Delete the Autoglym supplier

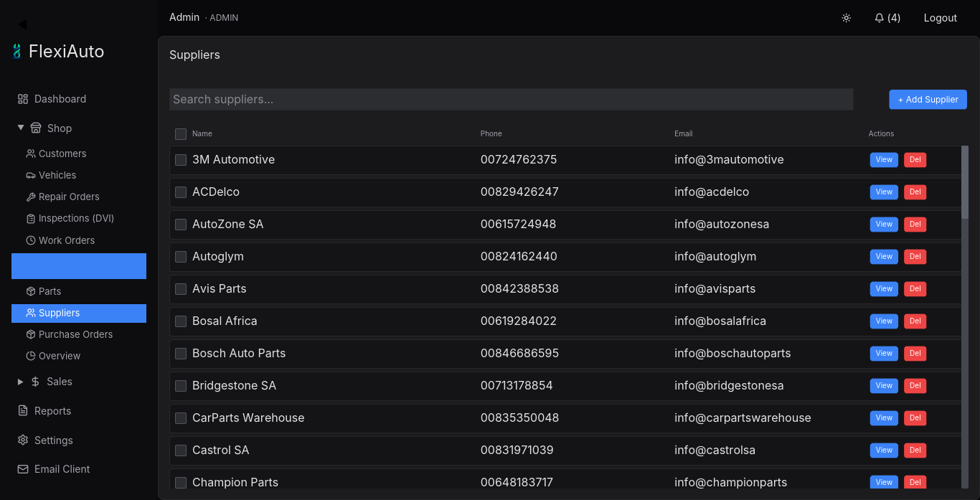915,257
